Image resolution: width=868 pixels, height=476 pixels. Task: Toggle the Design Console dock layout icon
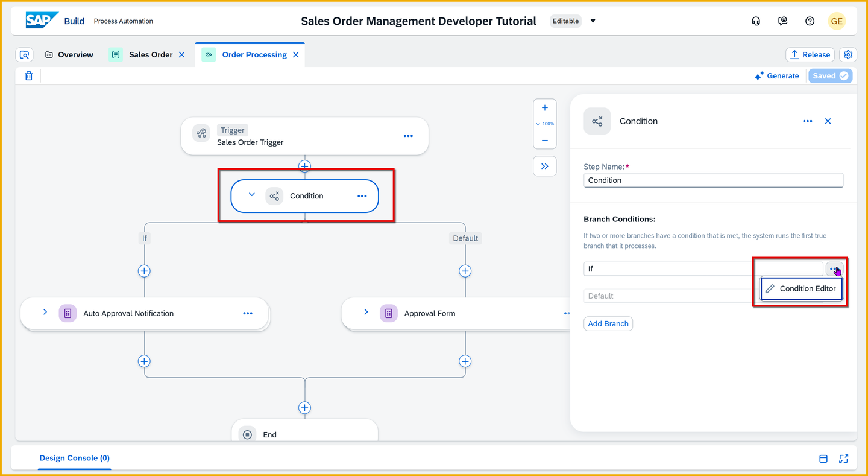point(823,459)
